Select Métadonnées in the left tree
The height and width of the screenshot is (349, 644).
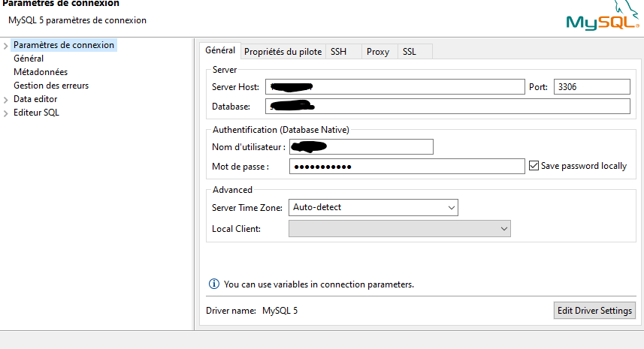click(x=41, y=72)
